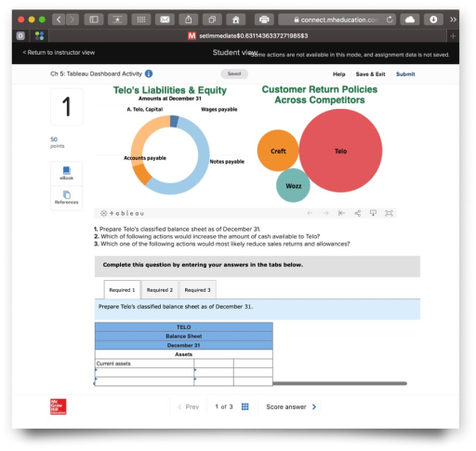Select the pinned tab with colored dots

[x=39, y=36]
